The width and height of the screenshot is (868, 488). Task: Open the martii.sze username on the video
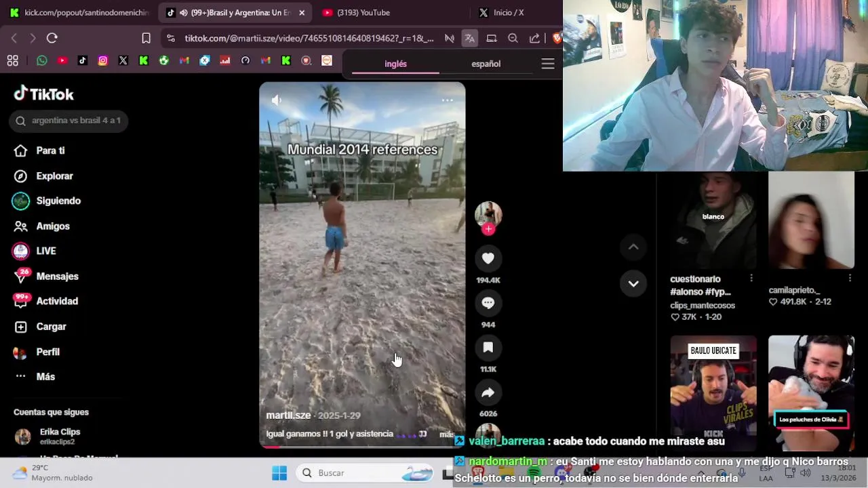pyautogui.click(x=288, y=415)
